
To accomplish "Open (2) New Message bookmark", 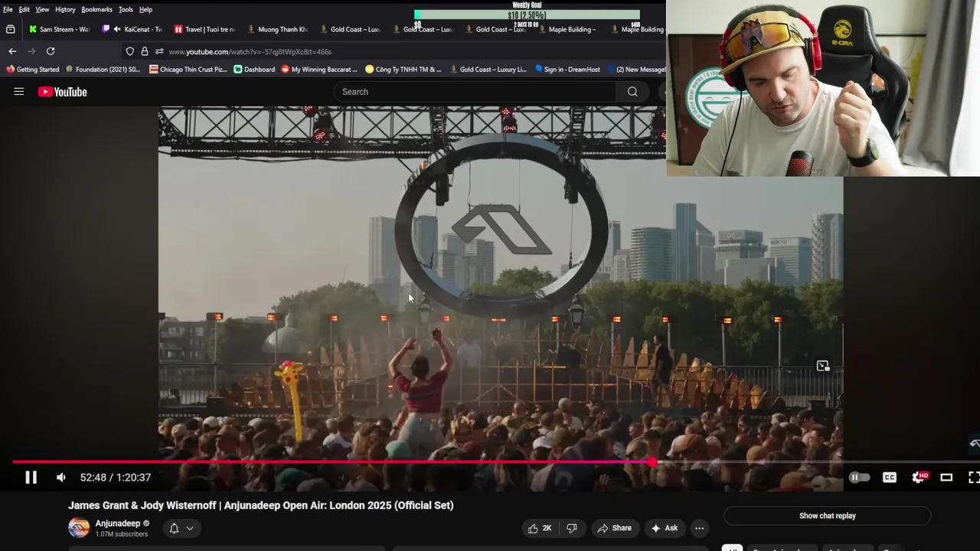I will (637, 69).
